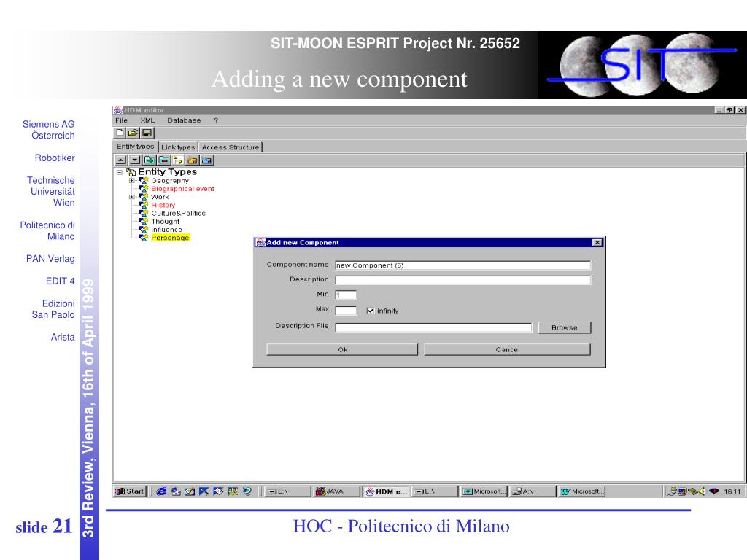Select the Geography tree row

(x=170, y=181)
